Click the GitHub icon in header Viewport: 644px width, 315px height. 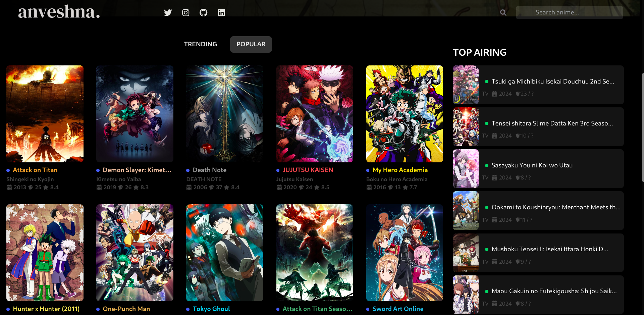pos(203,13)
